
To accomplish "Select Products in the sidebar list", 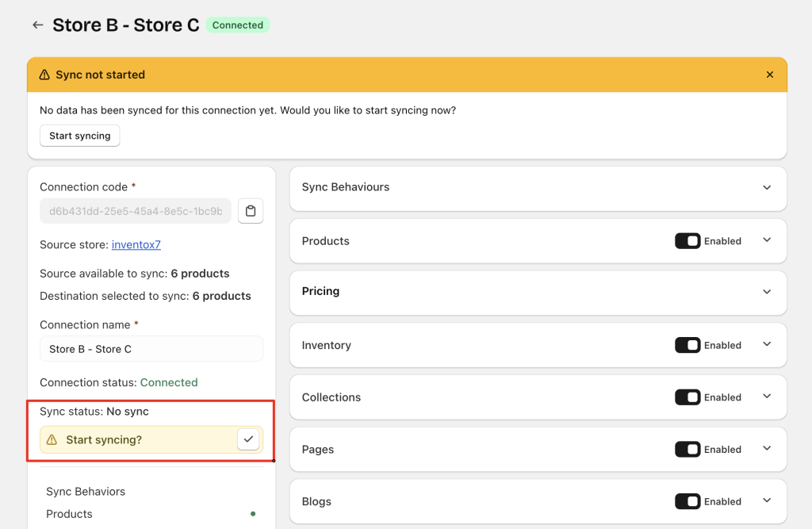I will (x=69, y=514).
